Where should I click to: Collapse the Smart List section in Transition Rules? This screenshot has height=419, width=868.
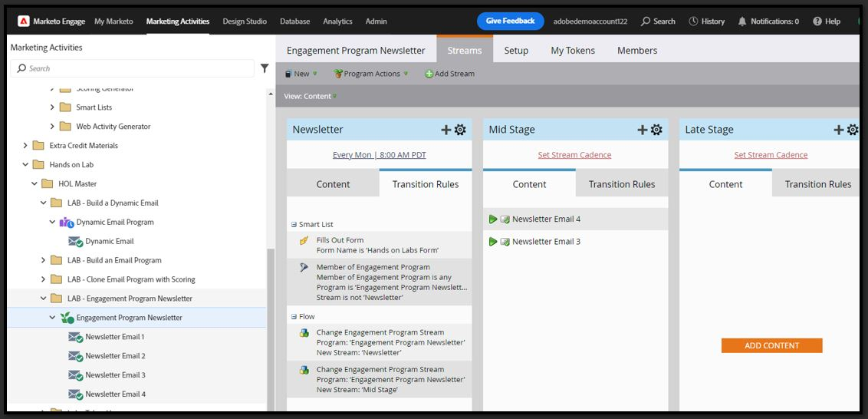(294, 224)
